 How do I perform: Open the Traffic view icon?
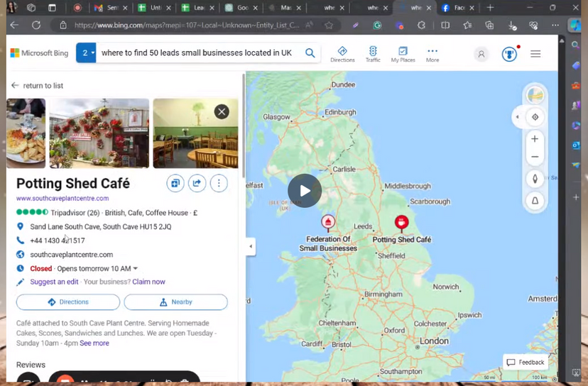click(373, 54)
